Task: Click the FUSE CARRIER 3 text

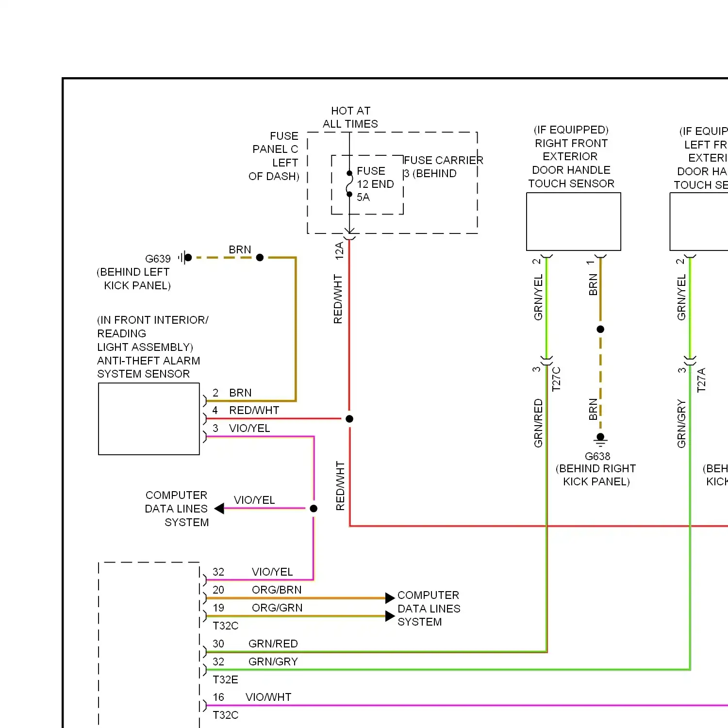Action: 443,166
